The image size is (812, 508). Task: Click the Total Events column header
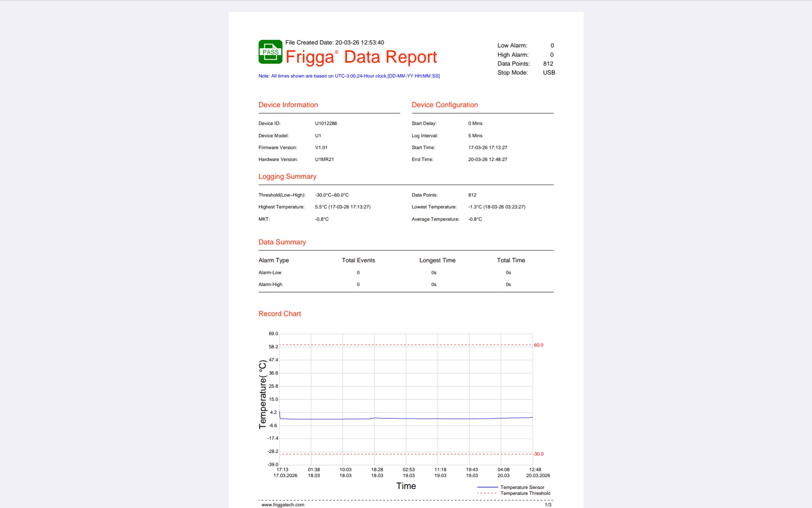(x=358, y=260)
